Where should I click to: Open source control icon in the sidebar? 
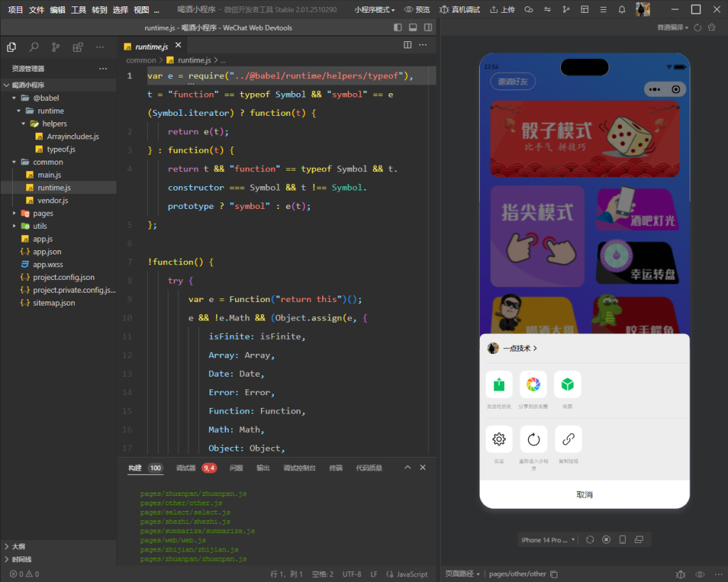tap(55, 47)
